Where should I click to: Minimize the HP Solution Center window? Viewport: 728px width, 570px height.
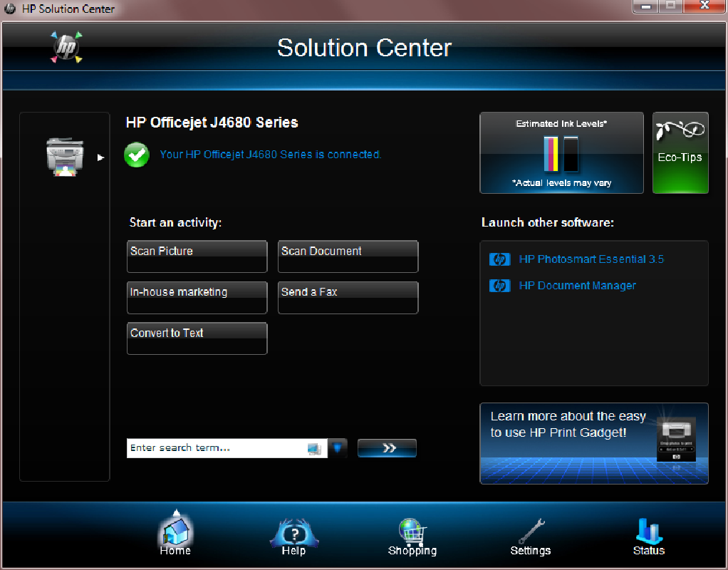[x=646, y=6]
